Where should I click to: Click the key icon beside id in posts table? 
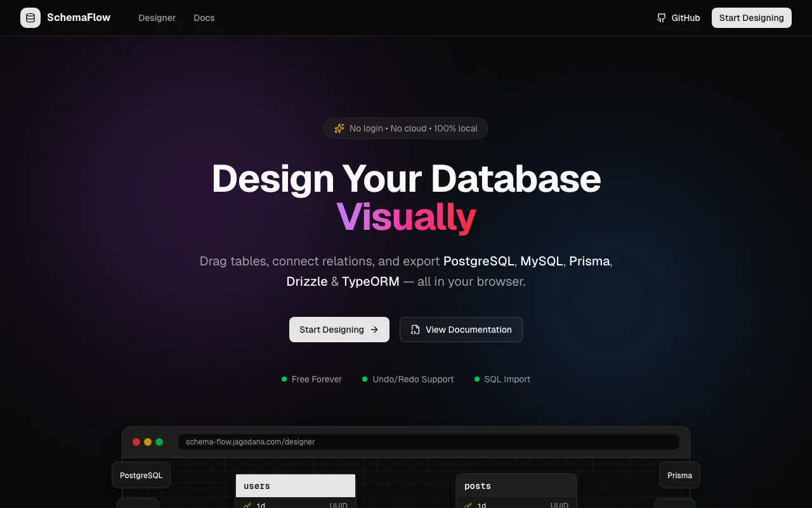point(468,505)
